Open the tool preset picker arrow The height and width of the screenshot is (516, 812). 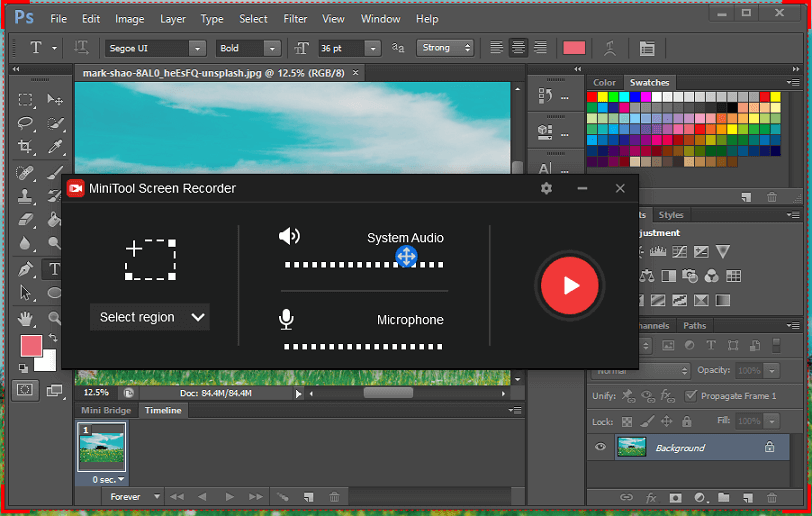point(54,48)
